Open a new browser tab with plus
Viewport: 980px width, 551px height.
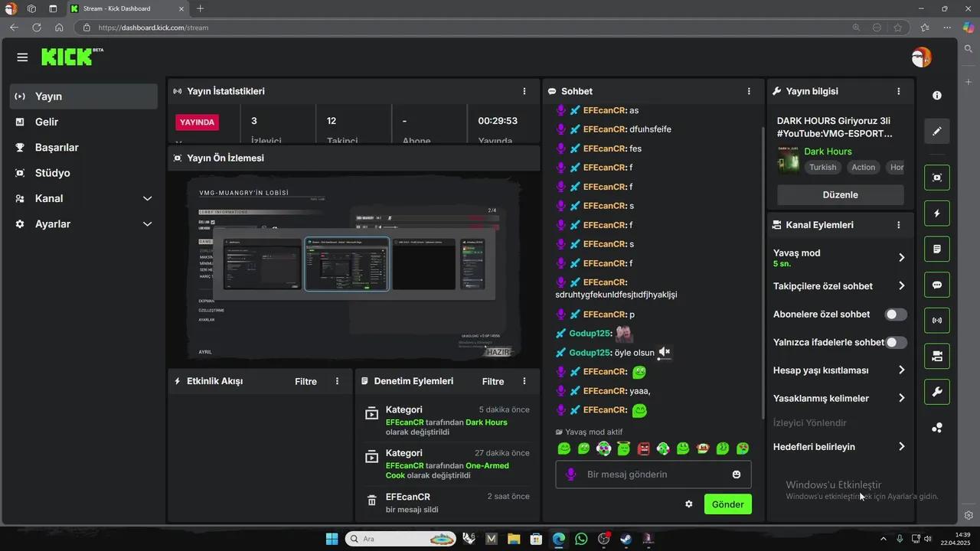click(200, 8)
